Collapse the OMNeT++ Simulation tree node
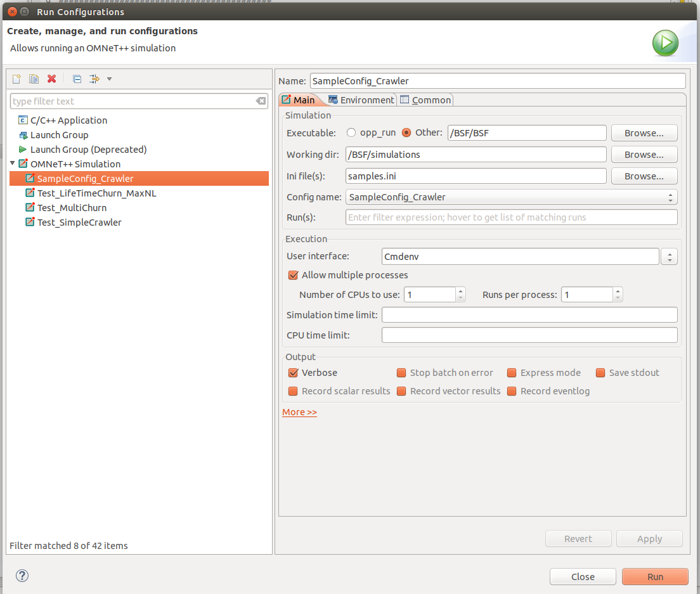Screen dimensions: 700x594 point(13,164)
